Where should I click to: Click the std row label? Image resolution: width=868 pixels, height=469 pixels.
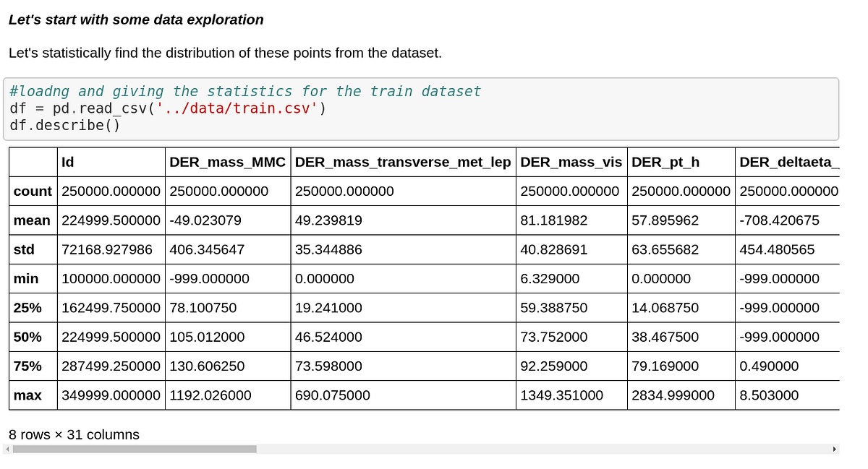tap(30, 249)
